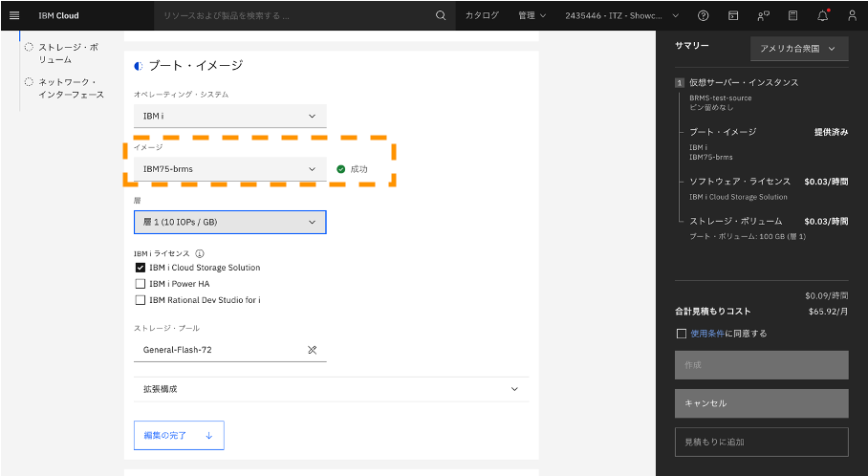This screenshot has height=476, width=868.
Task: Expand the 拡張構成 section
Action: click(x=331, y=389)
